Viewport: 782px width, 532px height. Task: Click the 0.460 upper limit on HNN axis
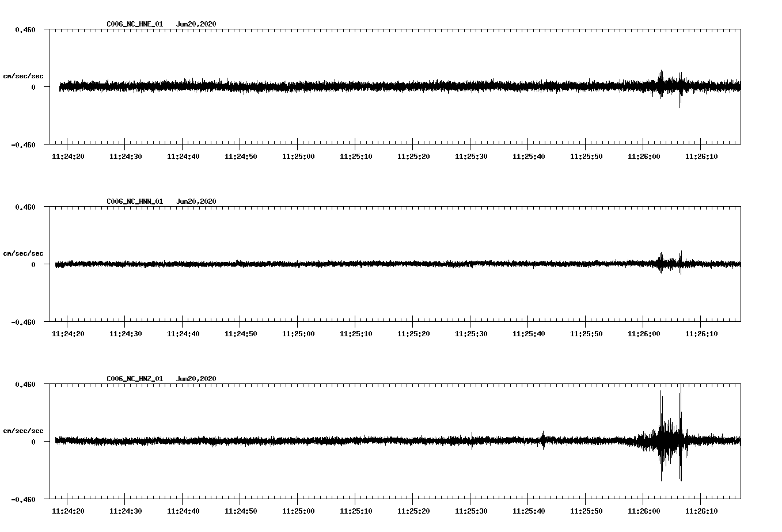click(25, 207)
